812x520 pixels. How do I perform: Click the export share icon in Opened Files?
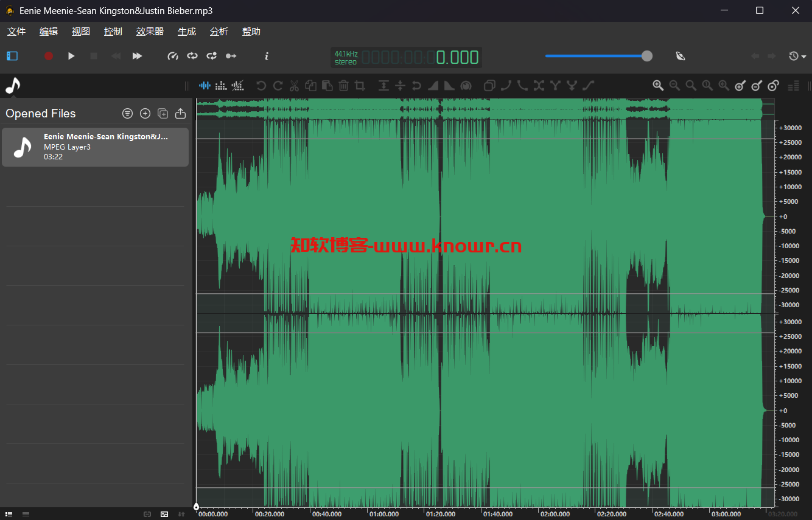pos(180,113)
